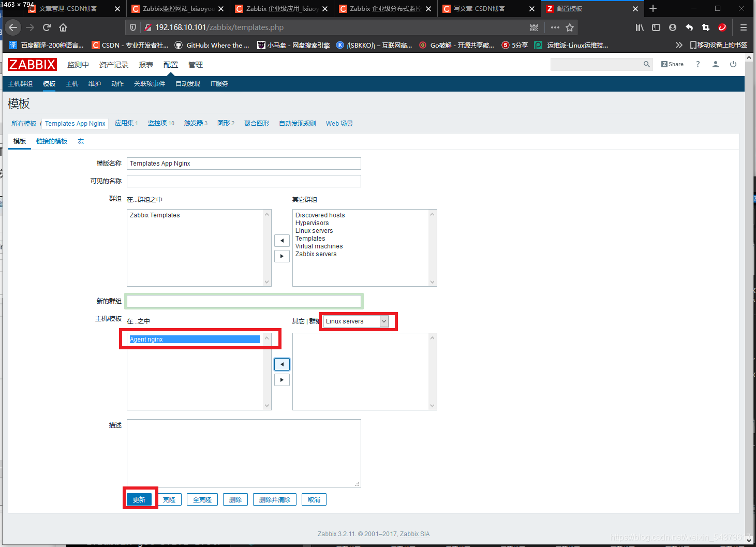Open the 所有模板 breadcrumb link

[x=24, y=124]
